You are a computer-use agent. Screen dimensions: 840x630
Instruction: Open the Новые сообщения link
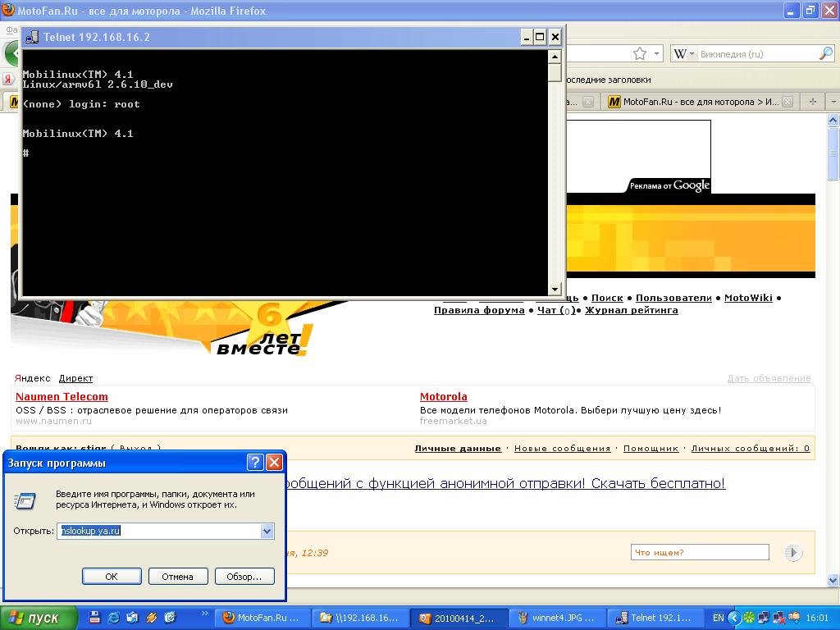[562, 449]
